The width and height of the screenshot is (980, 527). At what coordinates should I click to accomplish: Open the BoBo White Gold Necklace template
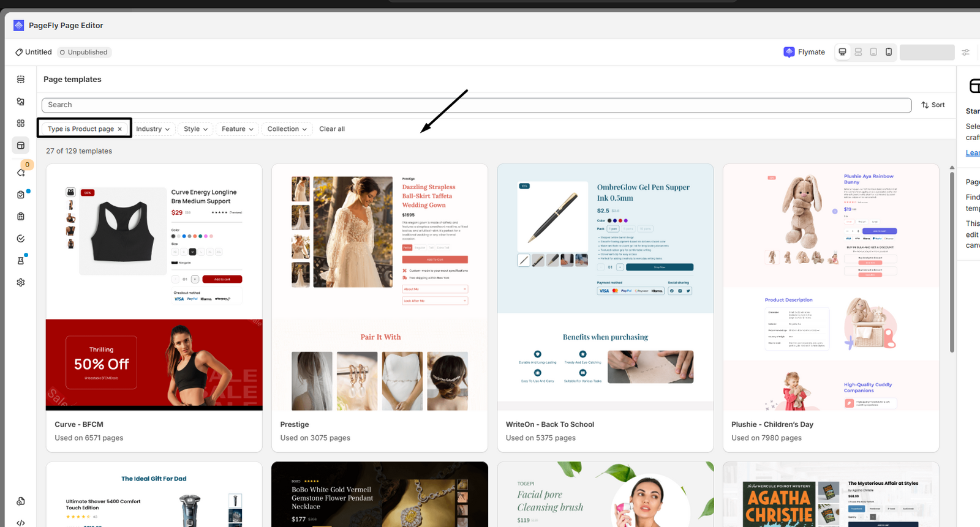point(380,495)
